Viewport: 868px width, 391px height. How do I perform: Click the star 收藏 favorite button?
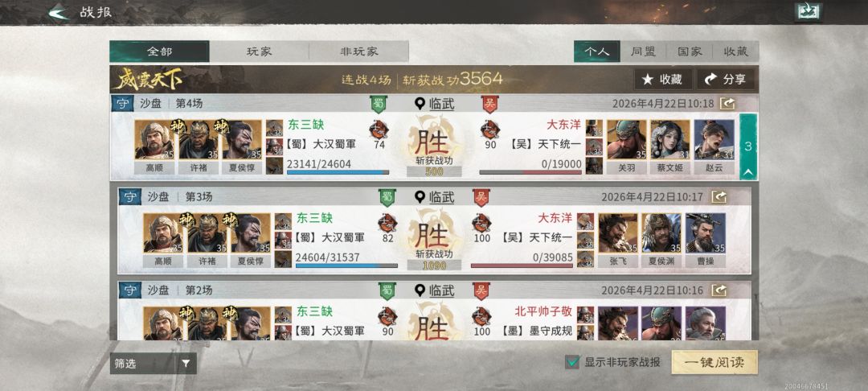click(x=662, y=80)
